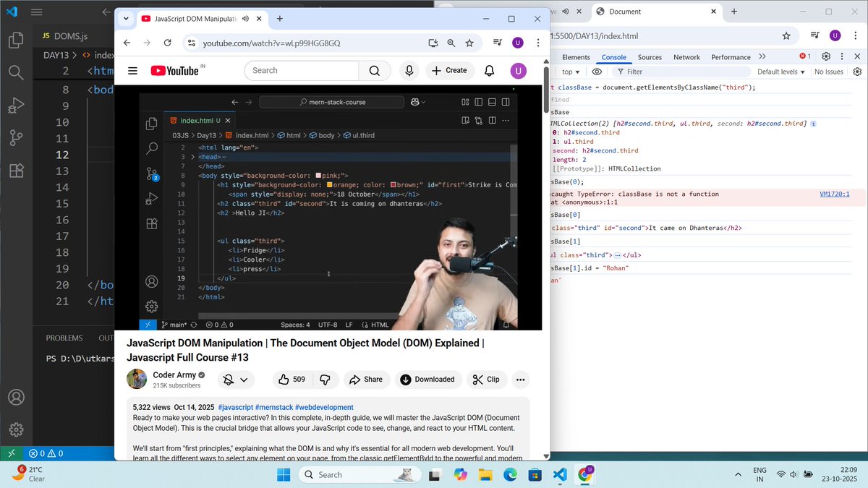
Task: Switch to DevTools Console tab
Action: point(614,57)
